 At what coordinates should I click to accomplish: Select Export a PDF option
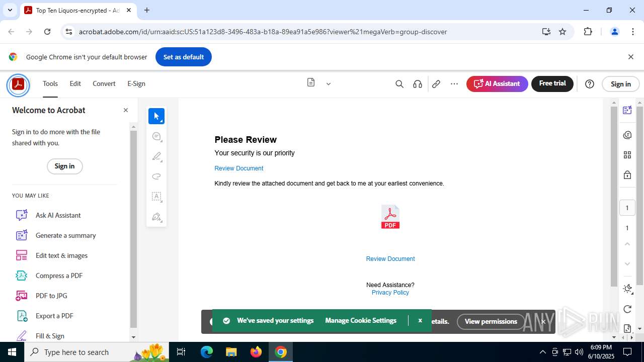(54, 316)
